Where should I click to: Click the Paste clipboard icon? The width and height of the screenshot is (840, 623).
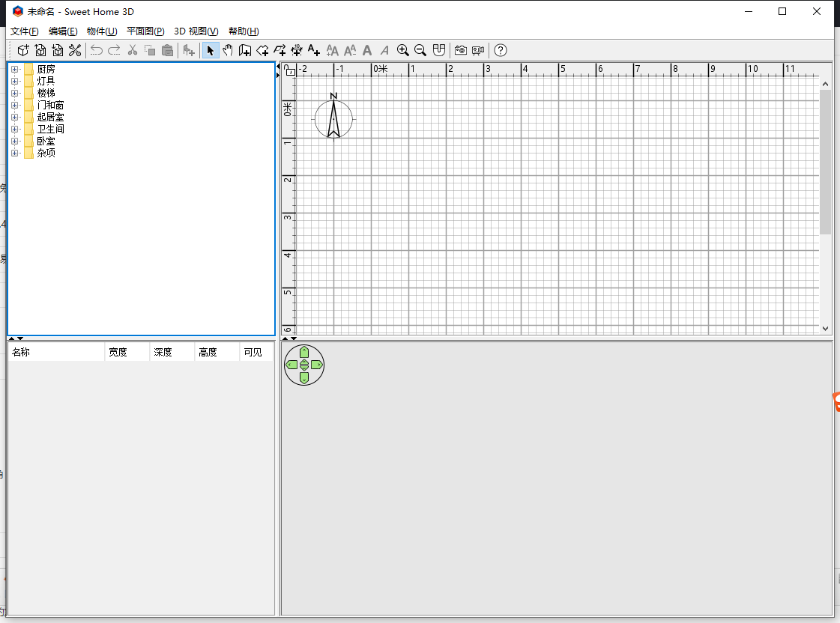168,50
